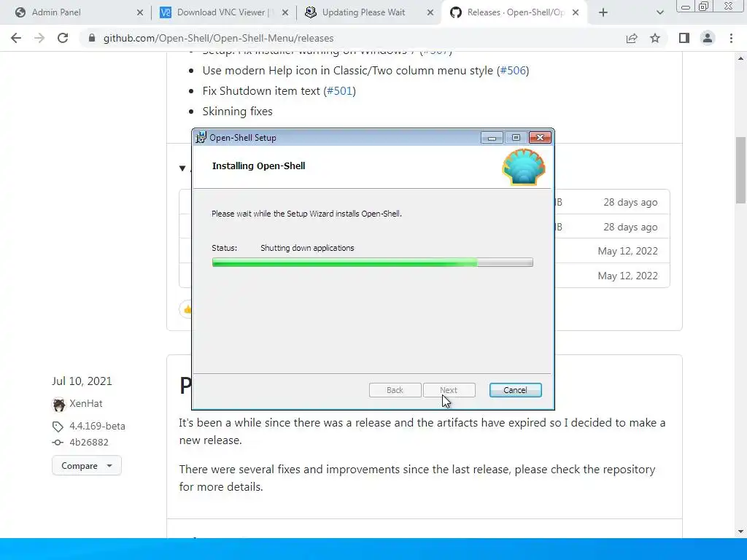Click XenHat's avatar image

point(58,404)
